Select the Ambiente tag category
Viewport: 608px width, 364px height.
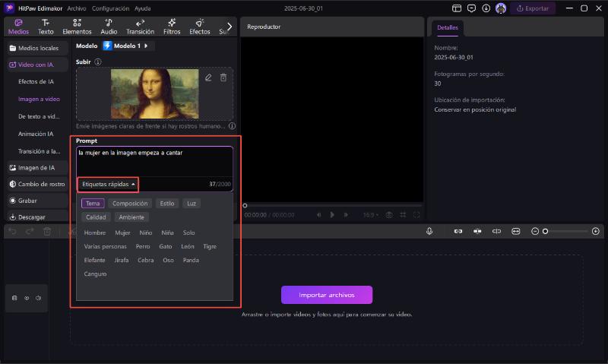click(131, 217)
